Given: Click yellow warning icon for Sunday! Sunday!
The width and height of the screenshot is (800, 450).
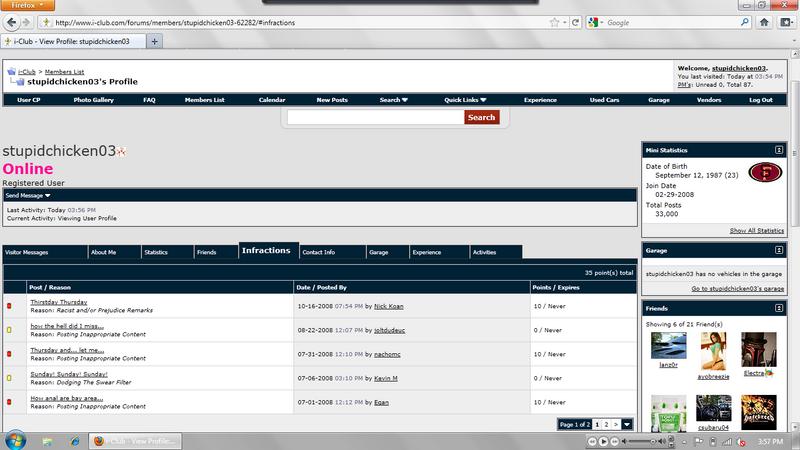Looking at the screenshot, I should tap(9, 377).
